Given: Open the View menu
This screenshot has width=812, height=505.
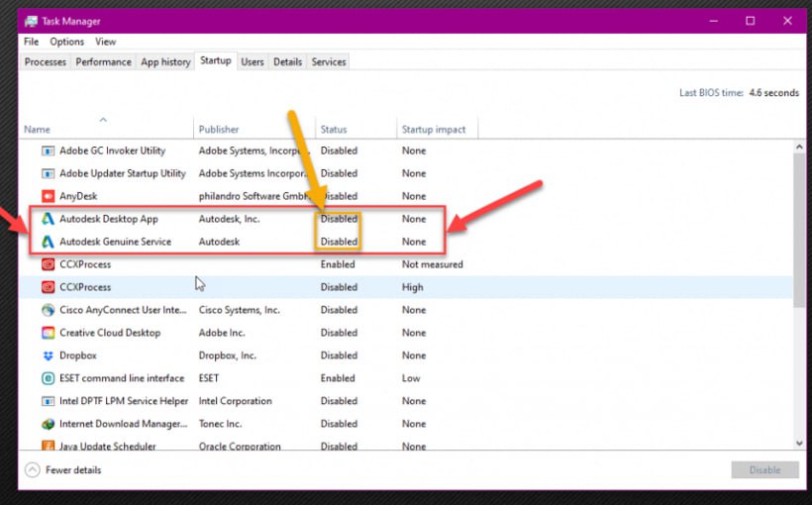Looking at the screenshot, I should click(x=105, y=42).
